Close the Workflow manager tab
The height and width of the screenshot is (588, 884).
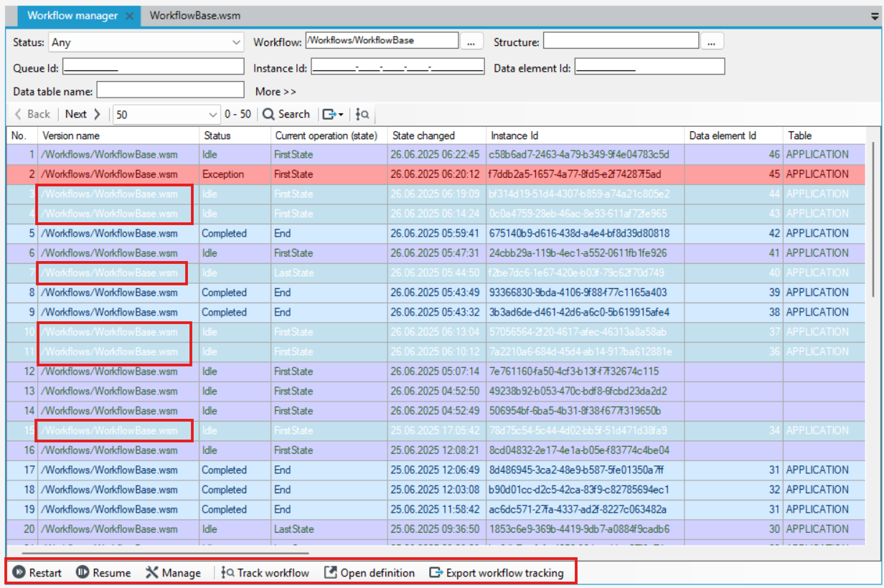click(x=129, y=16)
